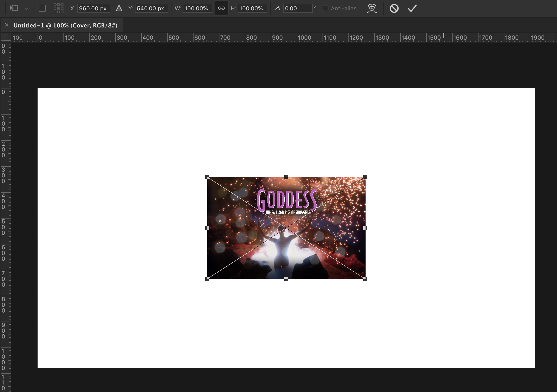Click the bottom-center transform handle

point(286,279)
